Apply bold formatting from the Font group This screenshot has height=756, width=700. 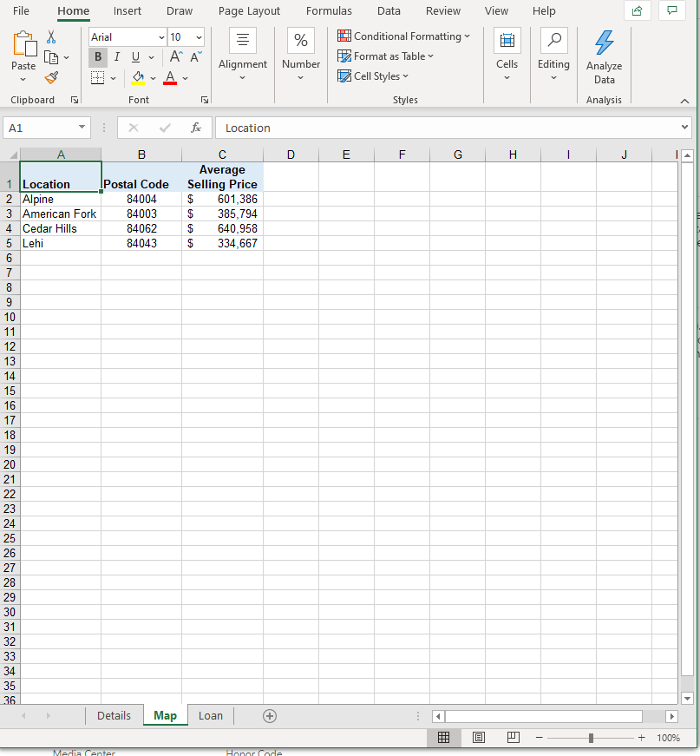[x=98, y=56]
